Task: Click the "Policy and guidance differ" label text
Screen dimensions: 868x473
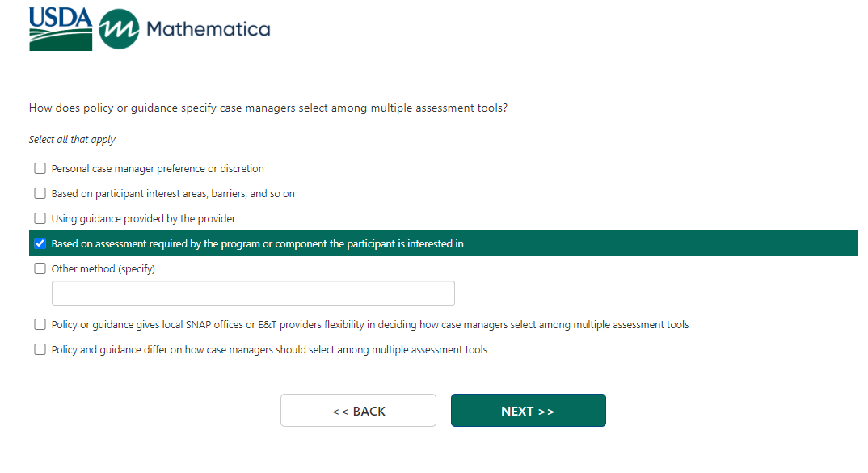Action: (x=269, y=350)
